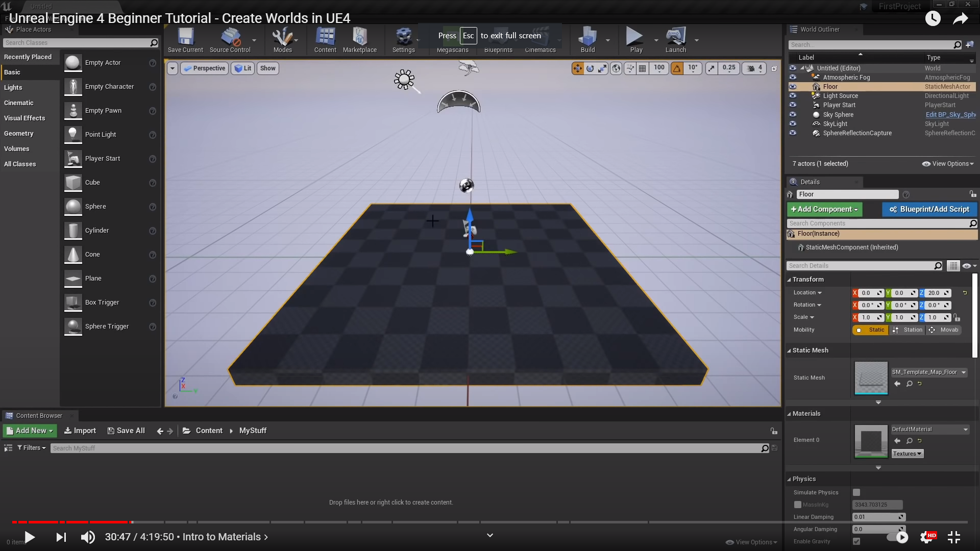Click the Import button in Content Browser

(x=80, y=431)
